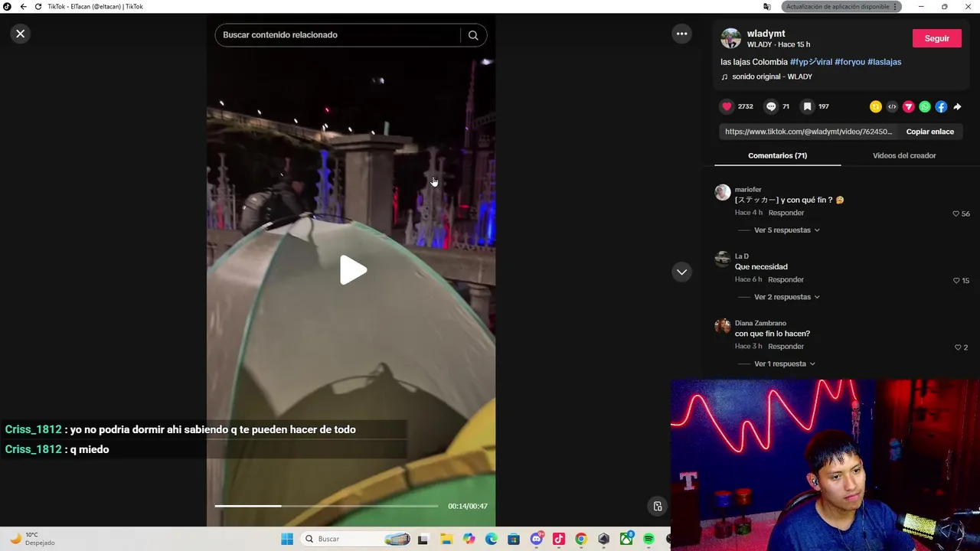
Task: Expand Ver 5 respuestas under mariofer
Action: (786, 230)
